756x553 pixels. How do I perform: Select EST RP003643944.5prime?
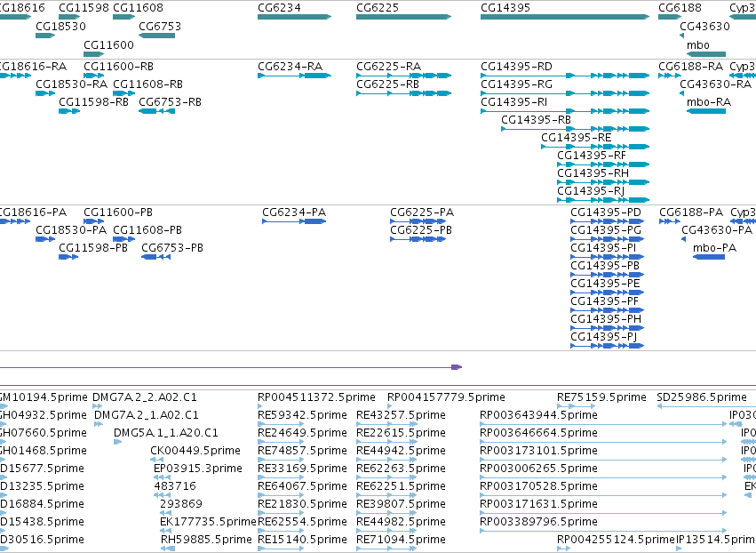click(538, 415)
